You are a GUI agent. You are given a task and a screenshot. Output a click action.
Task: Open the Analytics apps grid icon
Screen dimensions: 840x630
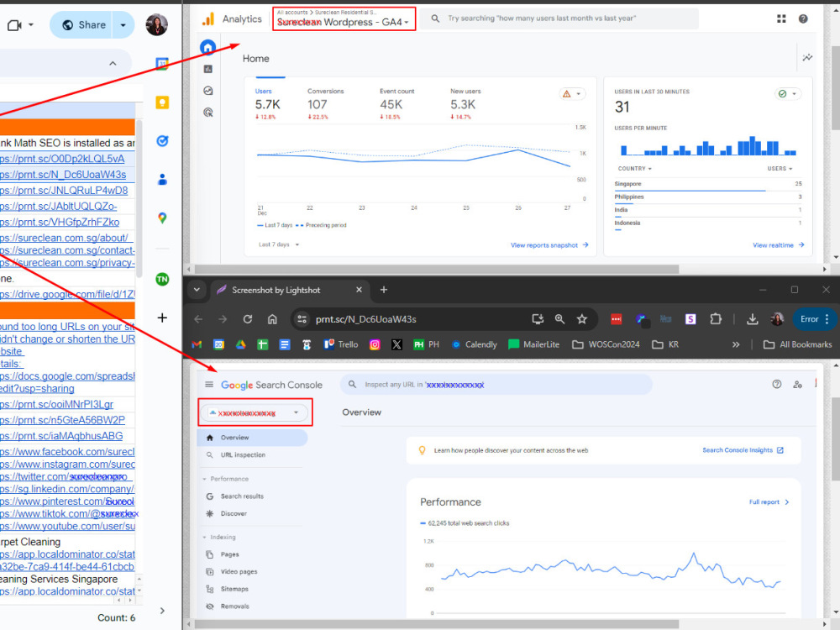(781, 18)
